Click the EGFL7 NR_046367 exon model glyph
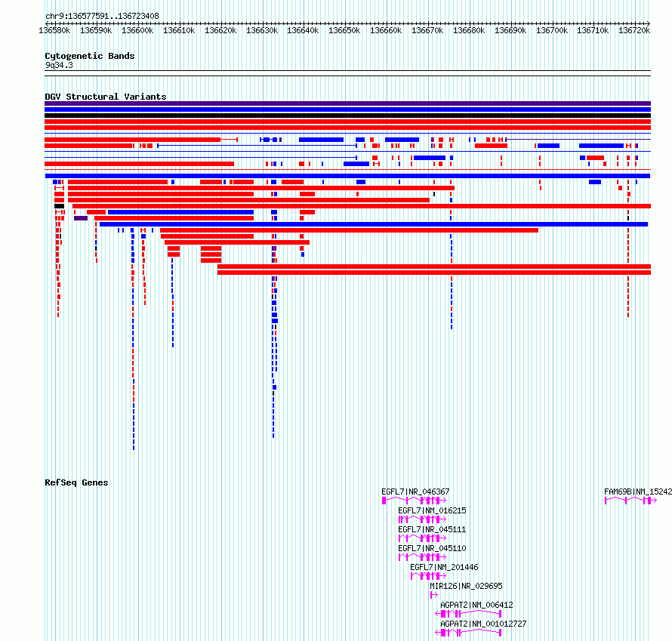The height and width of the screenshot is (641, 672). tap(414, 501)
